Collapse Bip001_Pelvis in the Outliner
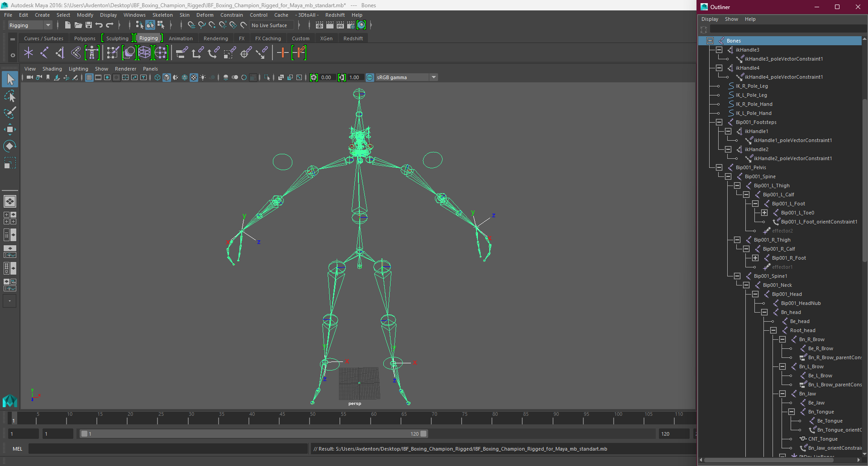The width and height of the screenshot is (868, 466). 719,167
